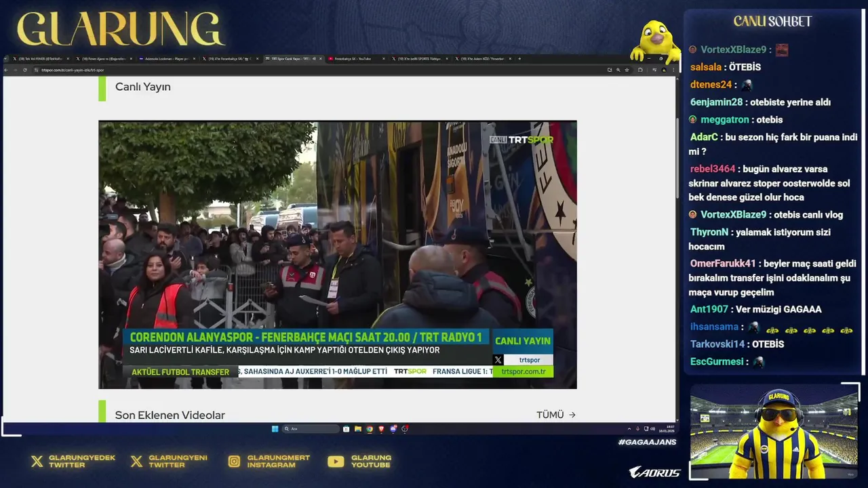Click the 'Canlı Yayın' section heading
Image resolution: width=868 pixels, height=488 pixels.
pos(142,87)
